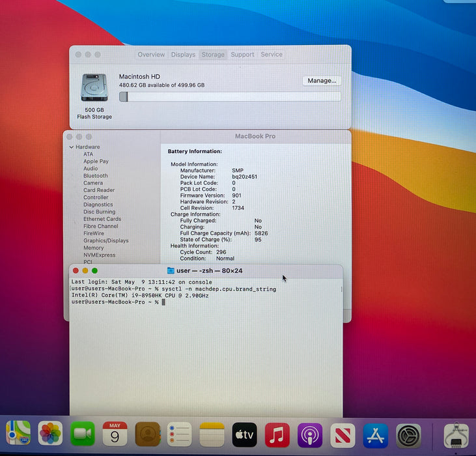Viewport: 476px width, 456px height.
Task: Click the Manufacturer value SMP
Action: coord(238,171)
